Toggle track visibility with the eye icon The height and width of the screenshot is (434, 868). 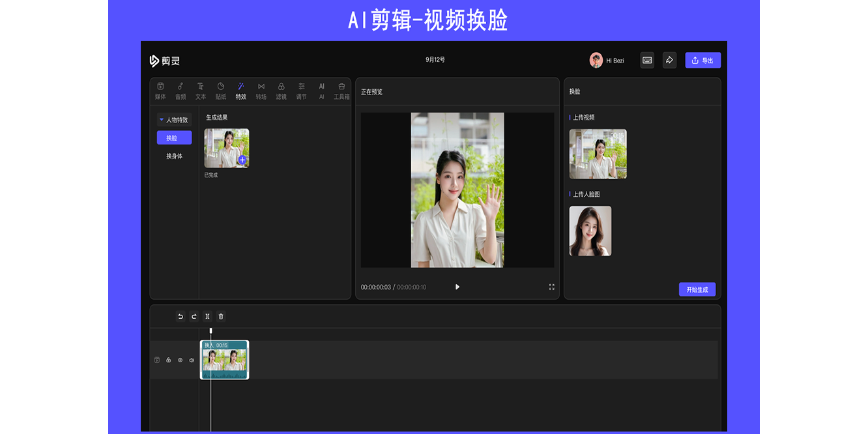click(x=181, y=360)
